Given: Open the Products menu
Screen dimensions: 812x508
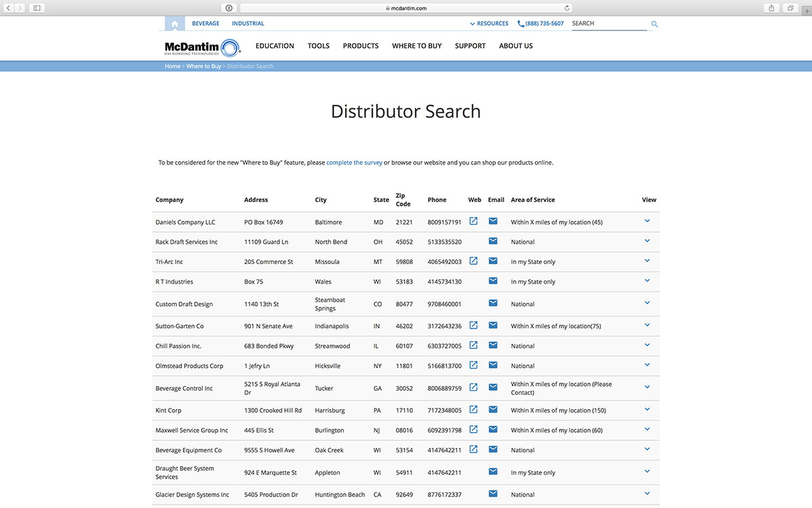Looking at the screenshot, I should 361,46.
